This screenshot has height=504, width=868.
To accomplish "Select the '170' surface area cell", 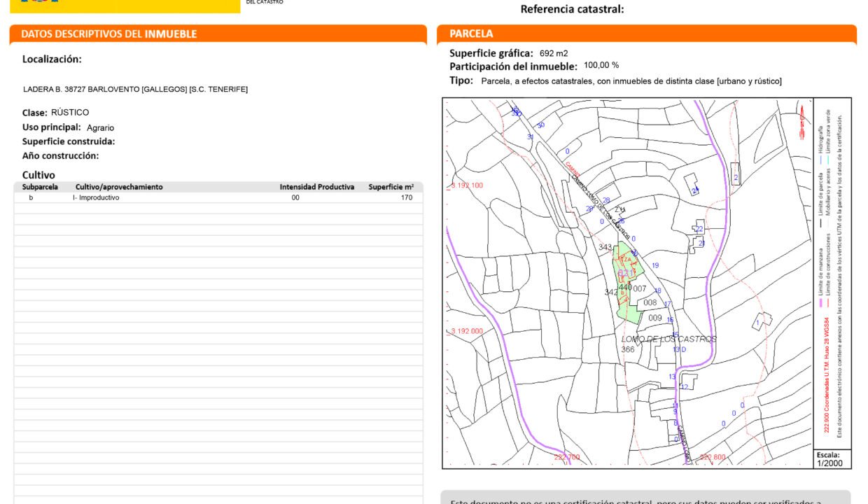I will (407, 198).
